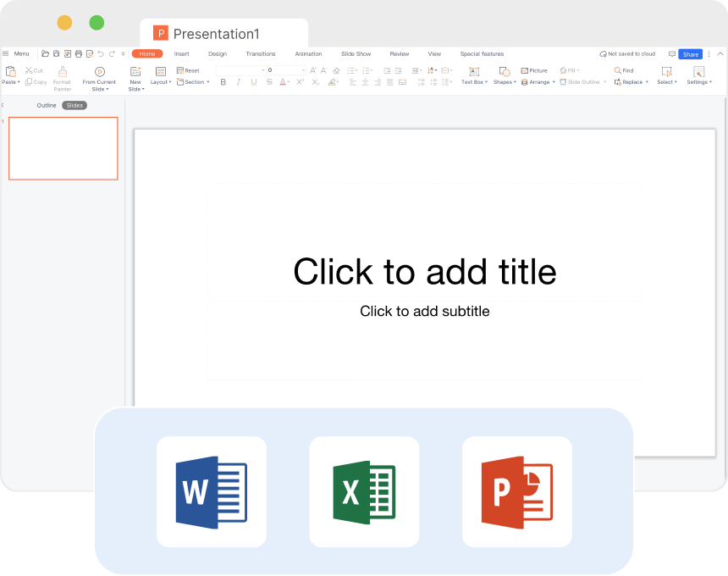
Task: Open the Menu button
Action: pos(17,54)
